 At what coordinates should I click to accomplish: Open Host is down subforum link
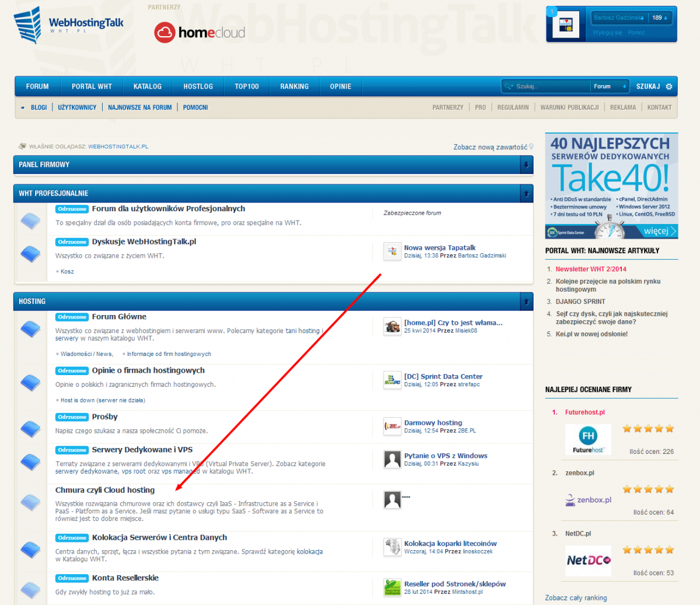pyautogui.click(x=103, y=400)
